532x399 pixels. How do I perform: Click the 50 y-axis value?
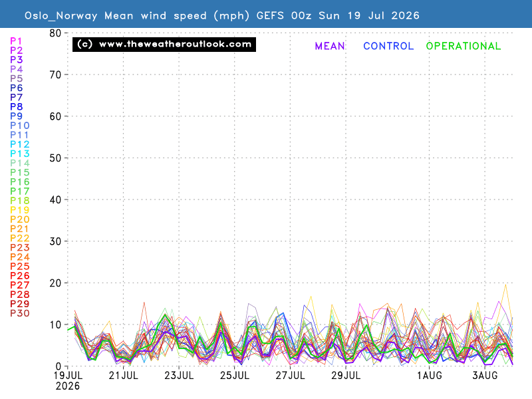coord(55,158)
